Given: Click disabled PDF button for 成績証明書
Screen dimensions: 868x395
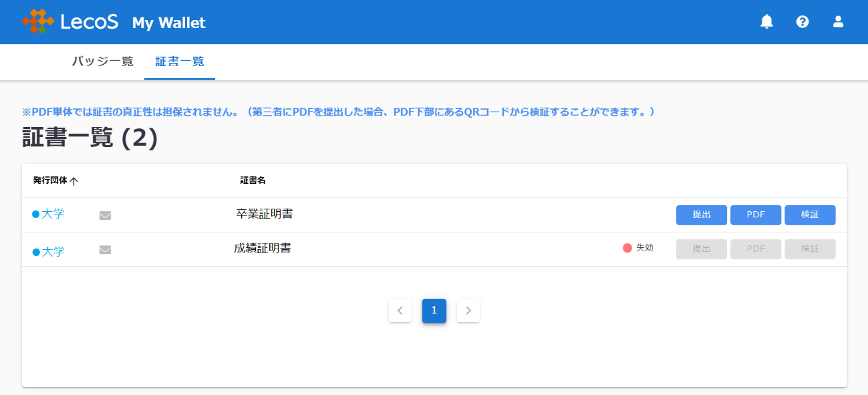Looking at the screenshot, I should tap(756, 249).
